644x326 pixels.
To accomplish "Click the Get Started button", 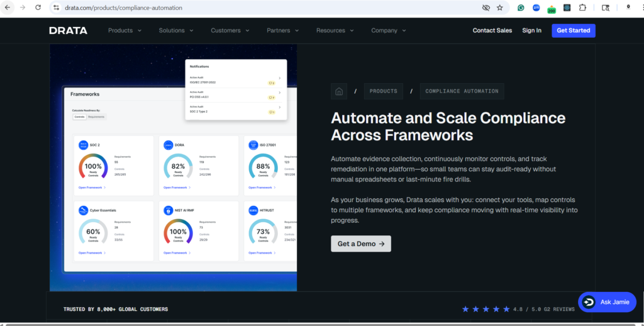I will (573, 30).
